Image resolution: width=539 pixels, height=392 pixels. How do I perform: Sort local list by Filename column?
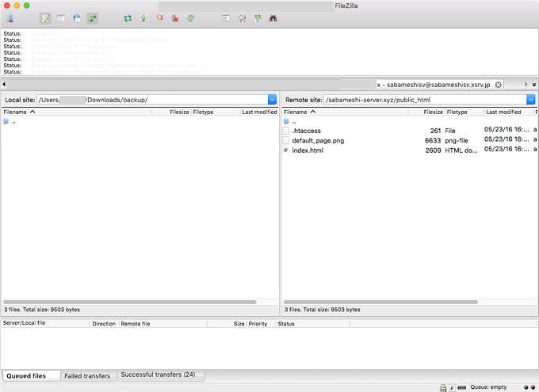pyautogui.click(x=77, y=112)
